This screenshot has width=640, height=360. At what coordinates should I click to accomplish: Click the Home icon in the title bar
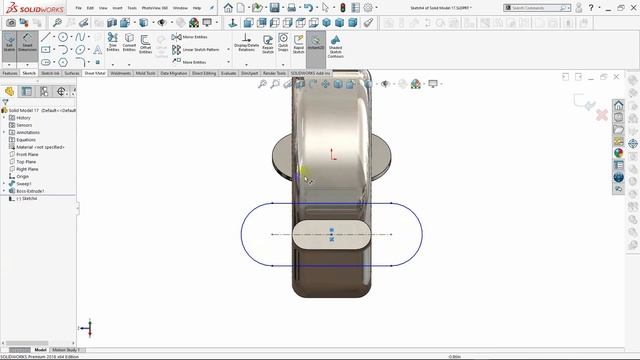[228, 8]
